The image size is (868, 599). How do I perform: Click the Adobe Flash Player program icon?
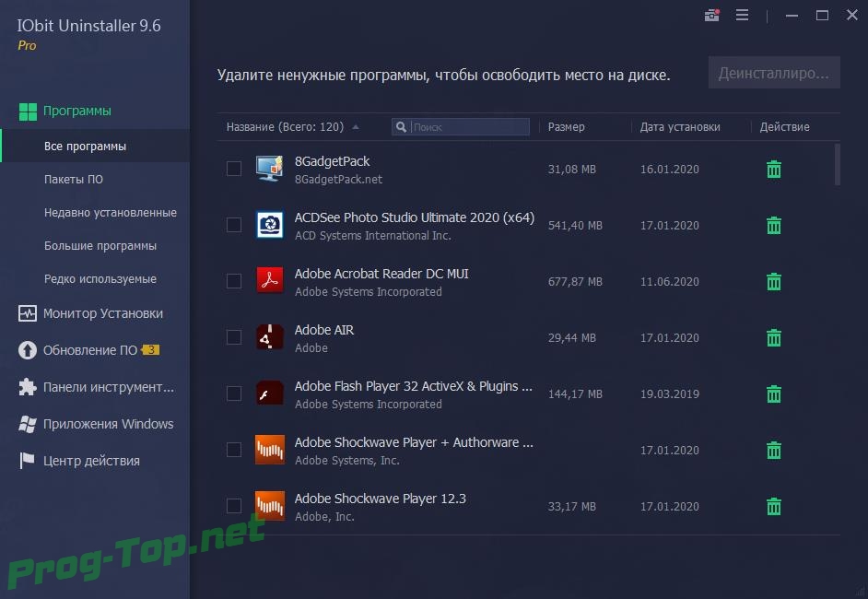pos(270,393)
